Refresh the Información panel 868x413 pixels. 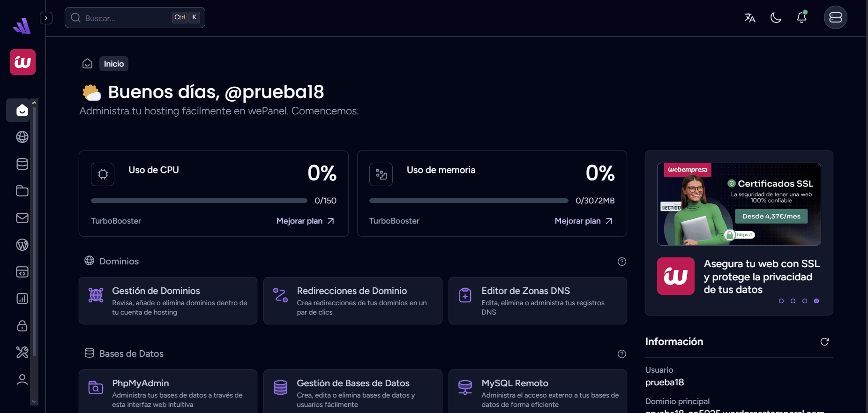tap(824, 342)
